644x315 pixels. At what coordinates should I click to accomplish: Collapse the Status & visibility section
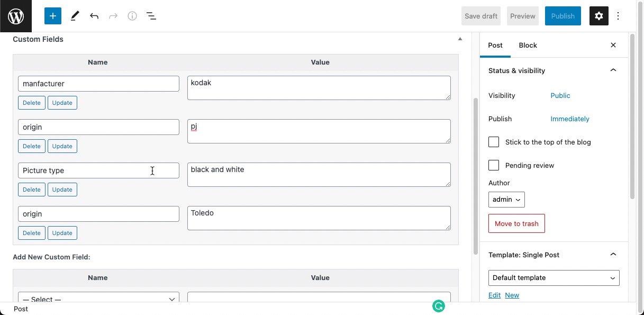pyautogui.click(x=613, y=70)
